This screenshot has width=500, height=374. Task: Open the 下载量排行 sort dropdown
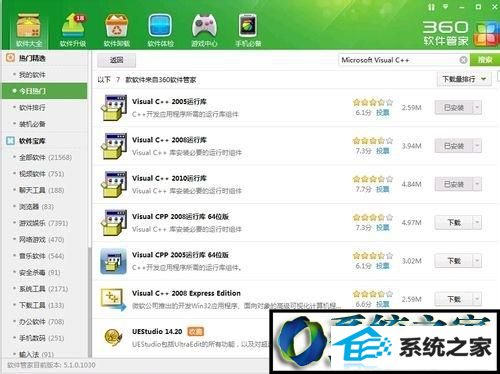click(464, 79)
